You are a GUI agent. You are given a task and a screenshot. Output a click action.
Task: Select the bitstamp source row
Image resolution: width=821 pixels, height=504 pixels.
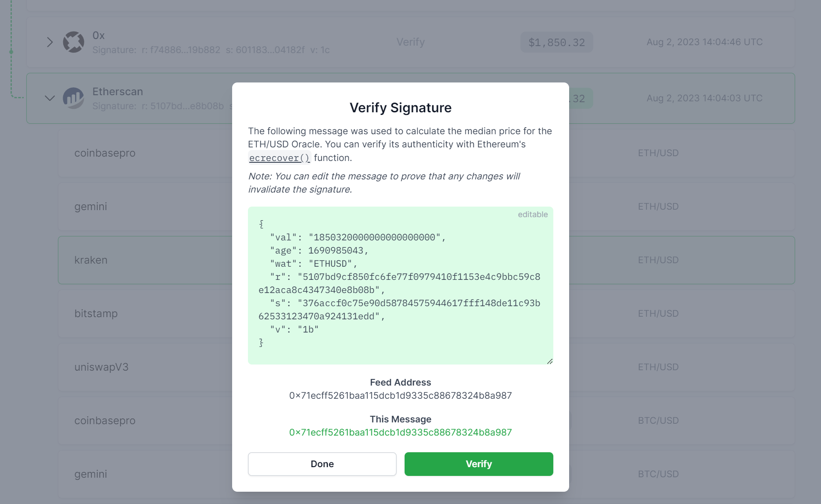(427, 314)
